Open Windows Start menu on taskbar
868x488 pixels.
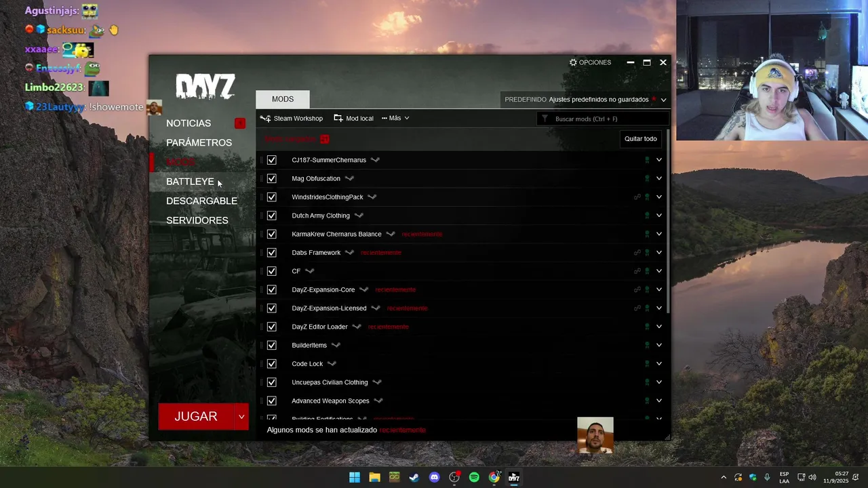coord(355,477)
